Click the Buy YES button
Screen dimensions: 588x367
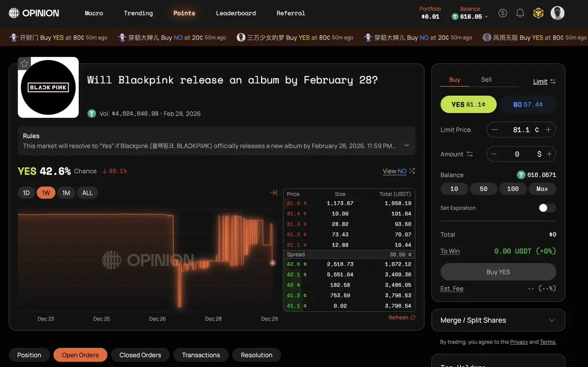(x=498, y=272)
